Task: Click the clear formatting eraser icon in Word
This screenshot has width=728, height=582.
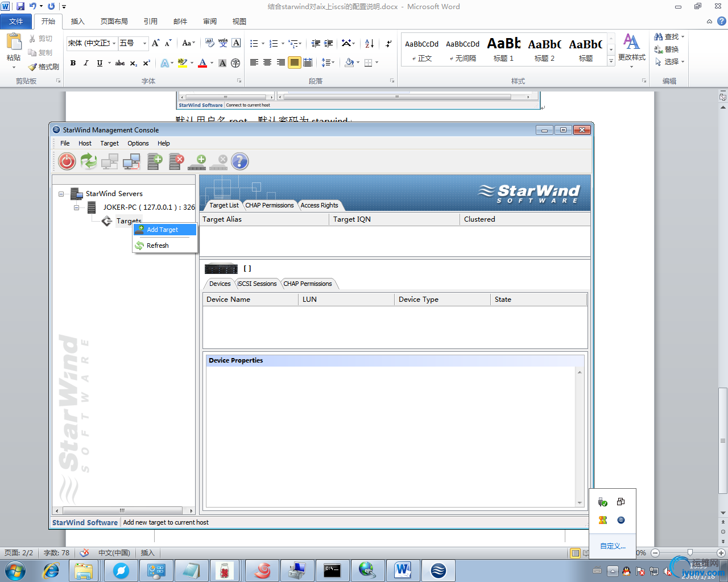Action: click(210, 43)
